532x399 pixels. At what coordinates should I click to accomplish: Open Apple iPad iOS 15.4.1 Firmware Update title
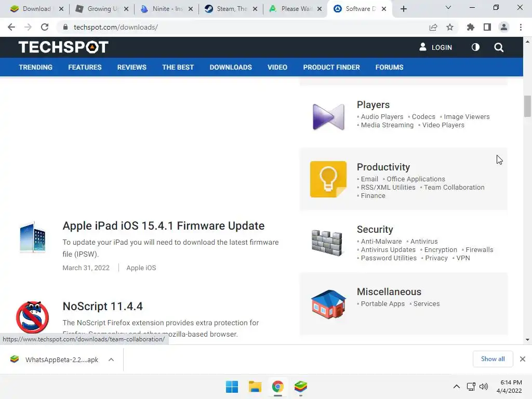pyautogui.click(x=164, y=226)
